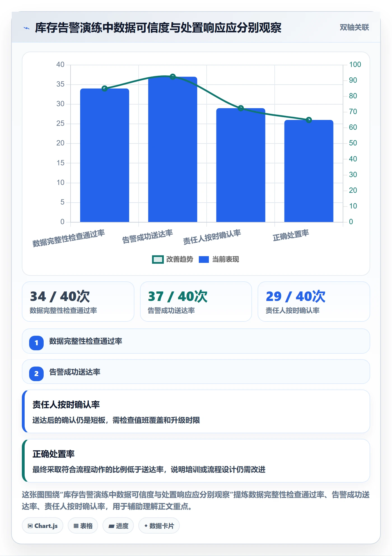Select list row 告警成功送达率
This screenshot has width=392, height=556.
coord(196,372)
